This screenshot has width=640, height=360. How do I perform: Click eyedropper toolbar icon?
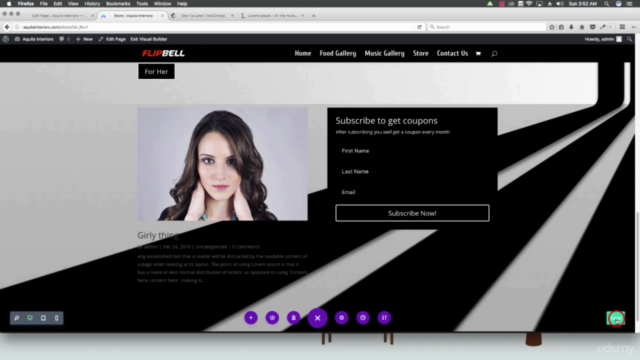(x=603, y=27)
